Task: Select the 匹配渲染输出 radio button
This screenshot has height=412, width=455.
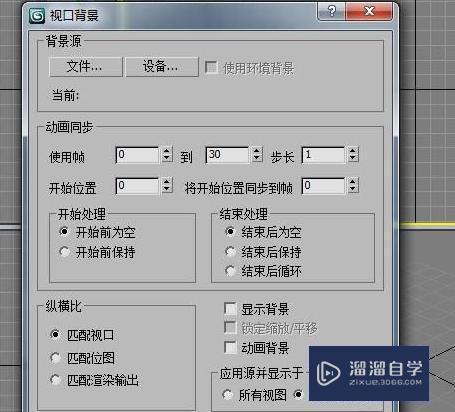Action: point(55,380)
